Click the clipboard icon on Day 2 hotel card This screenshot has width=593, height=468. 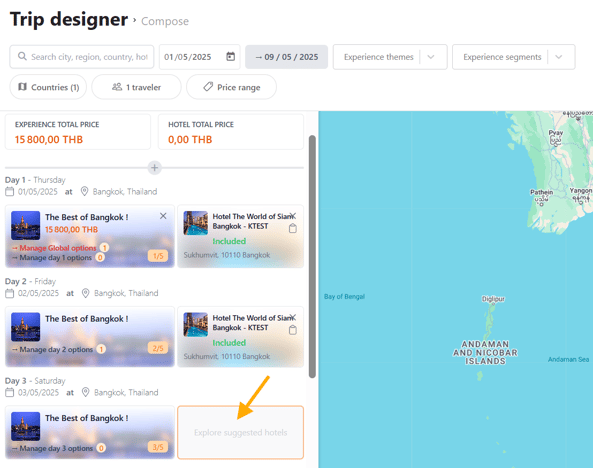point(293,330)
